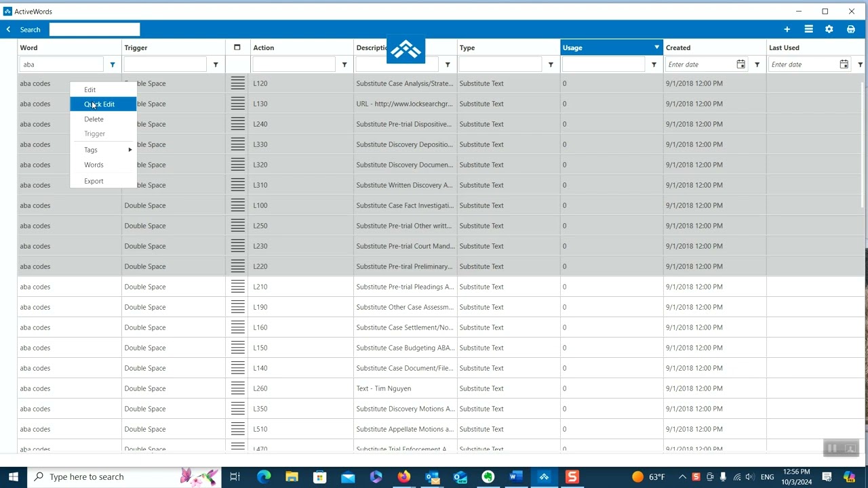Select the row with action L190
The image size is (868, 488).
(441, 307)
